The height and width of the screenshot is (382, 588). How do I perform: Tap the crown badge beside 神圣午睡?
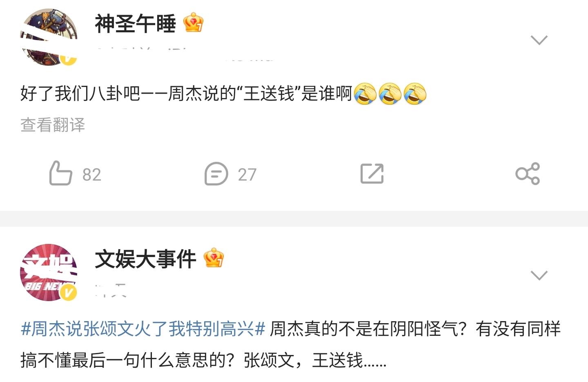coord(193,22)
